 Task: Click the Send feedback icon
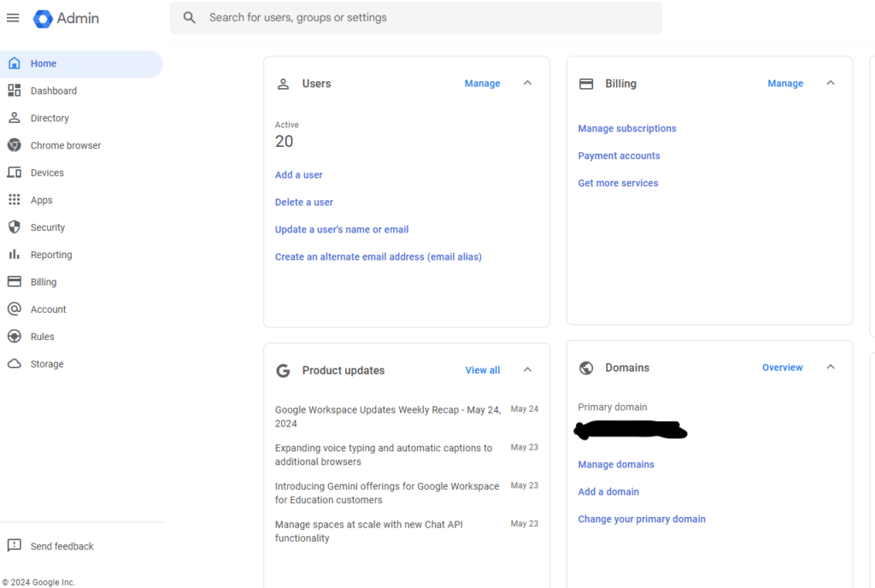point(15,545)
